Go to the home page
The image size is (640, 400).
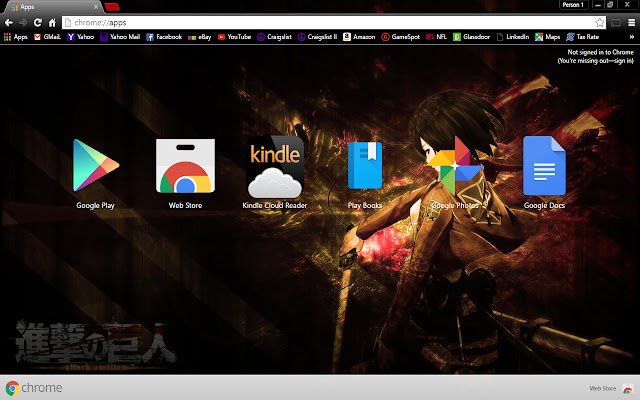pyautogui.click(x=52, y=22)
